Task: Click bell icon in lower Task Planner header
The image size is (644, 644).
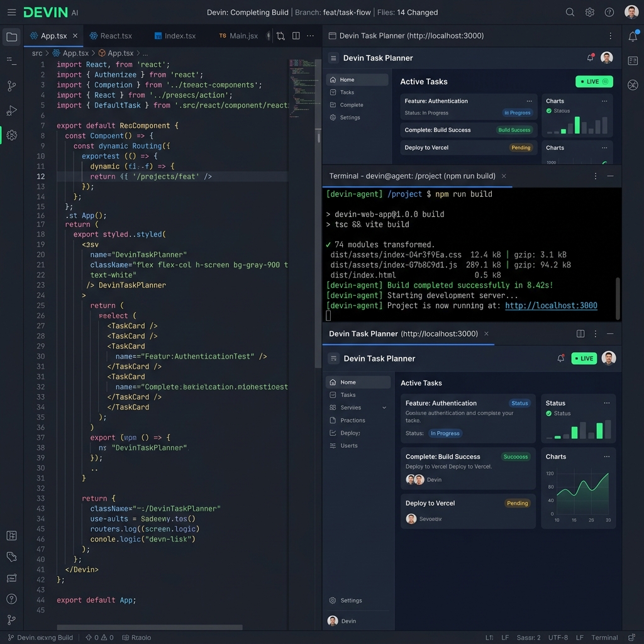Action: point(560,358)
